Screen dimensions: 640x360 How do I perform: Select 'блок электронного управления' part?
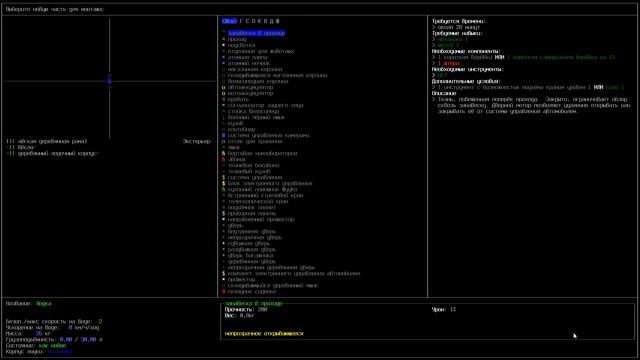[x=270, y=183]
